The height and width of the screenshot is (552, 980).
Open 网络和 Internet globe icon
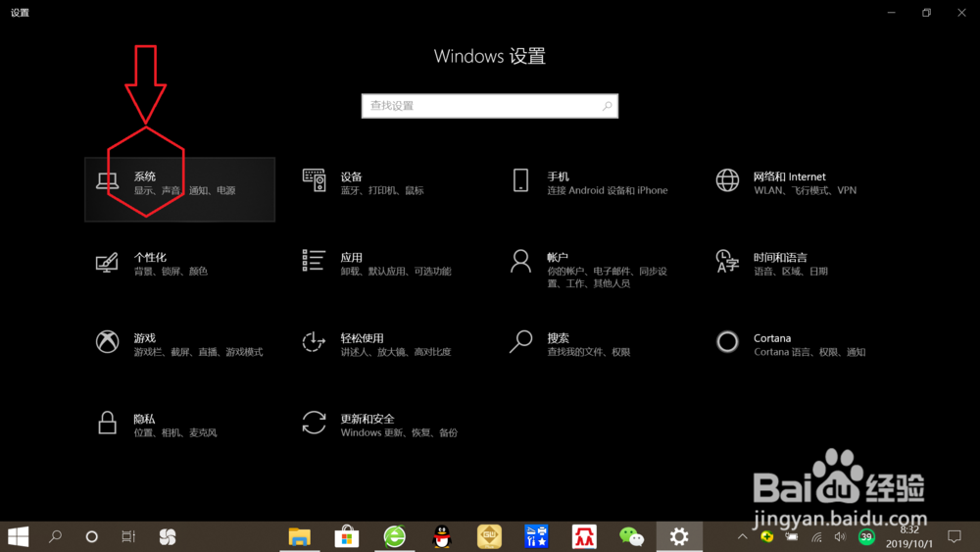point(727,180)
